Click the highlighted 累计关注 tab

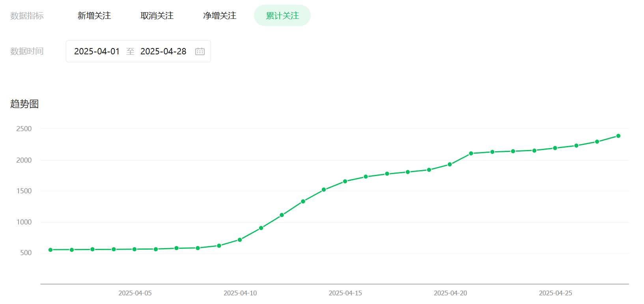pyautogui.click(x=282, y=16)
